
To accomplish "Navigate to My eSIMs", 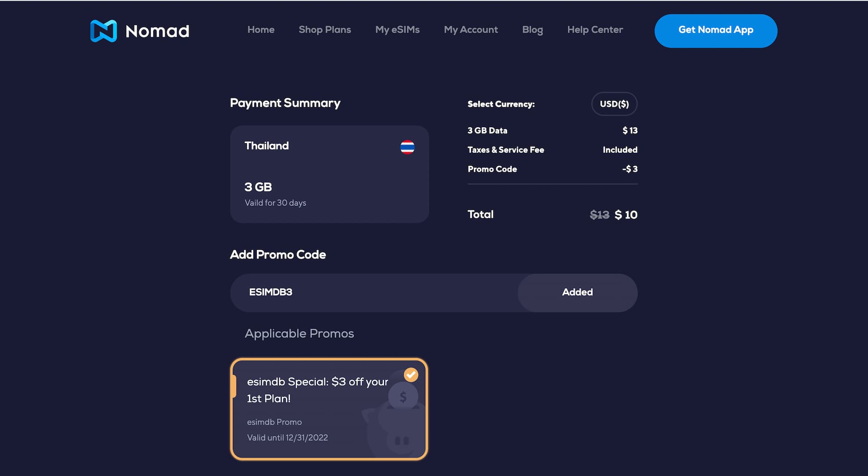I will point(397,30).
